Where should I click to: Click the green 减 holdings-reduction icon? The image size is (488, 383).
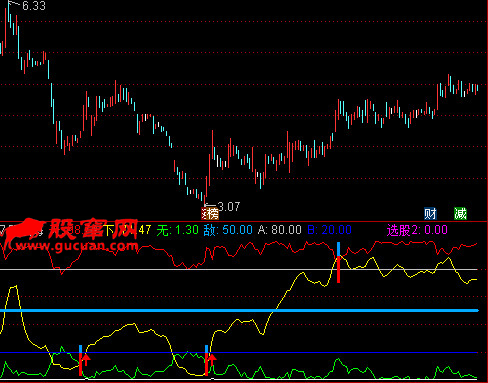(x=460, y=214)
